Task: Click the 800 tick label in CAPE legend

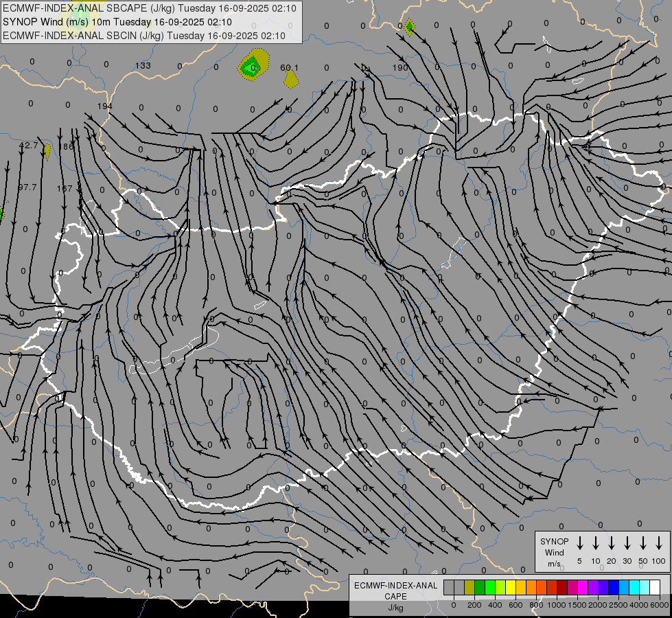Action: point(536,605)
